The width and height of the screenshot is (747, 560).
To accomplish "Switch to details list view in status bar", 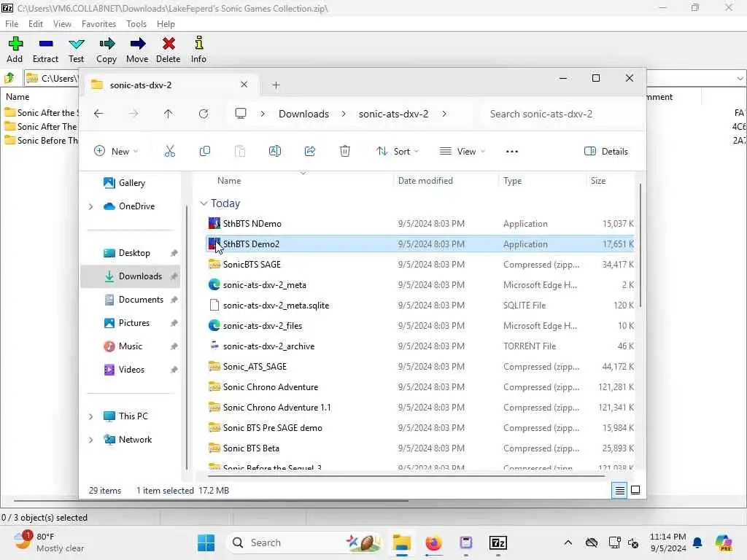I will click(x=620, y=490).
